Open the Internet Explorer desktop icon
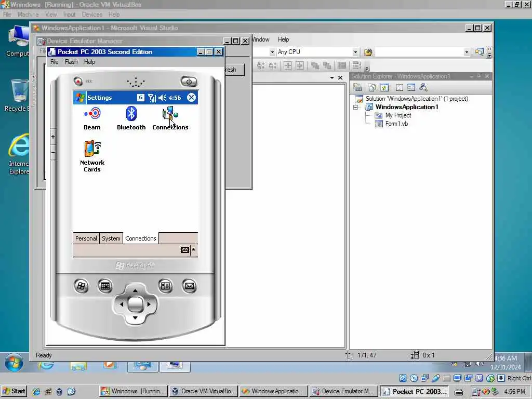532x399 pixels. coord(19,154)
